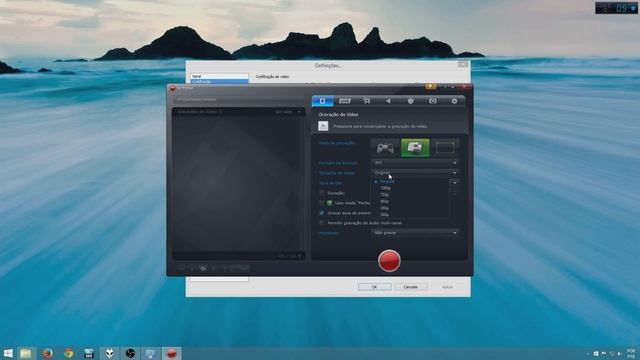Click the first icon in the preview bottom toolbar

tap(182, 268)
